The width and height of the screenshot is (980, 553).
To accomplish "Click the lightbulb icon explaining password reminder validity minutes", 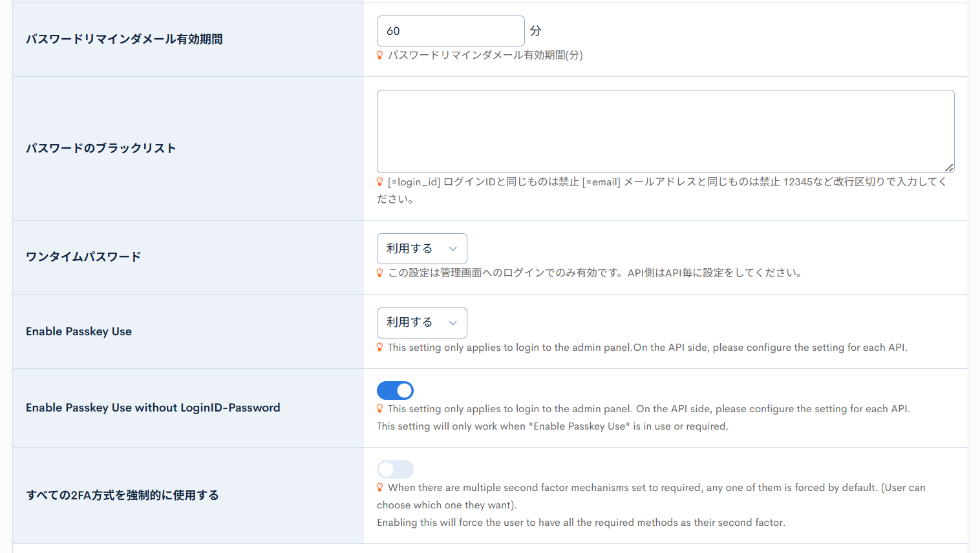I will click(x=379, y=56).
